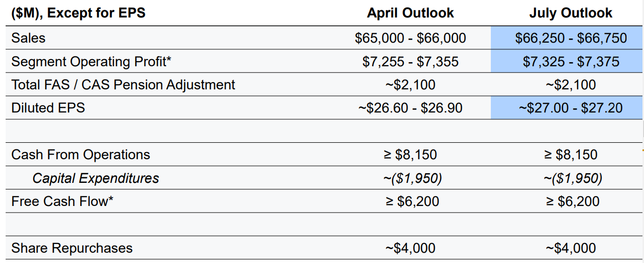Select Total FAS / CAS Pension Adjustment label

123,85
